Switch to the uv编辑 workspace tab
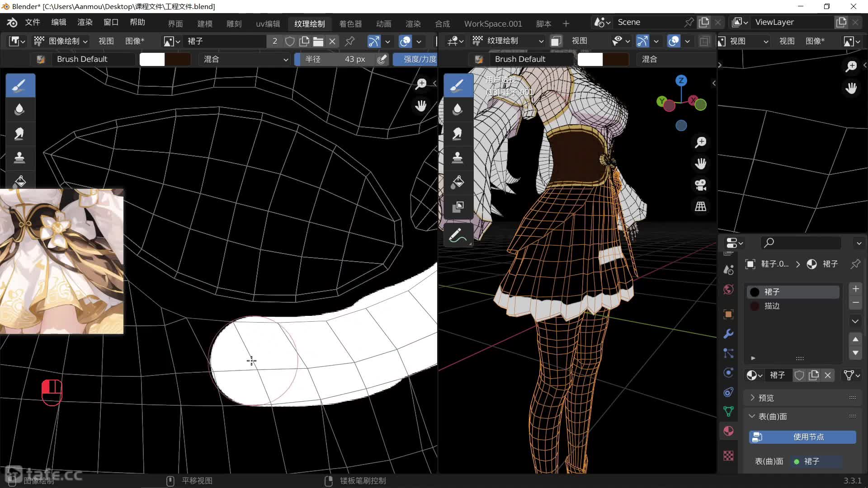This screenshot has width=868, height=488. (x=268, y=23)
